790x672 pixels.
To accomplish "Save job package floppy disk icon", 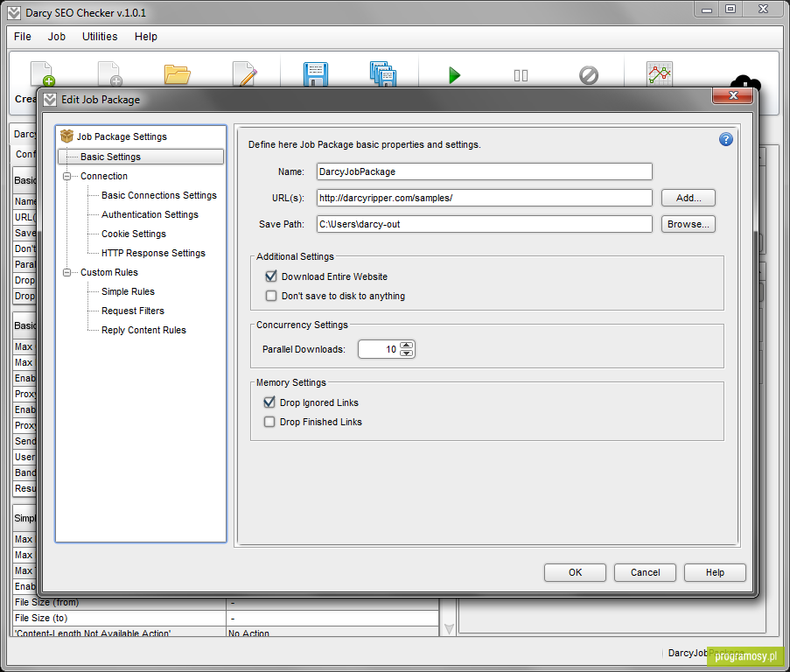I will (316, 74).
